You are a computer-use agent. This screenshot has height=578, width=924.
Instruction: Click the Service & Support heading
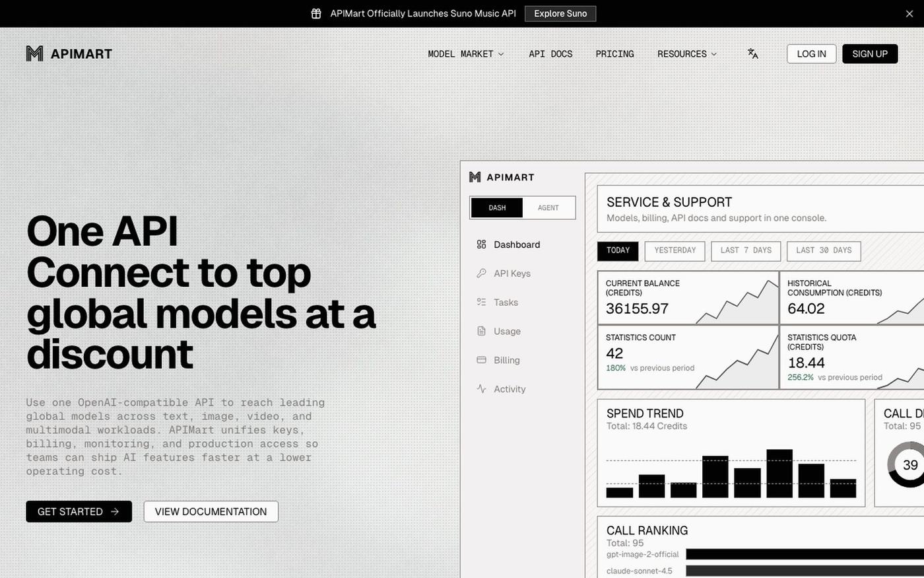[669, 202]
